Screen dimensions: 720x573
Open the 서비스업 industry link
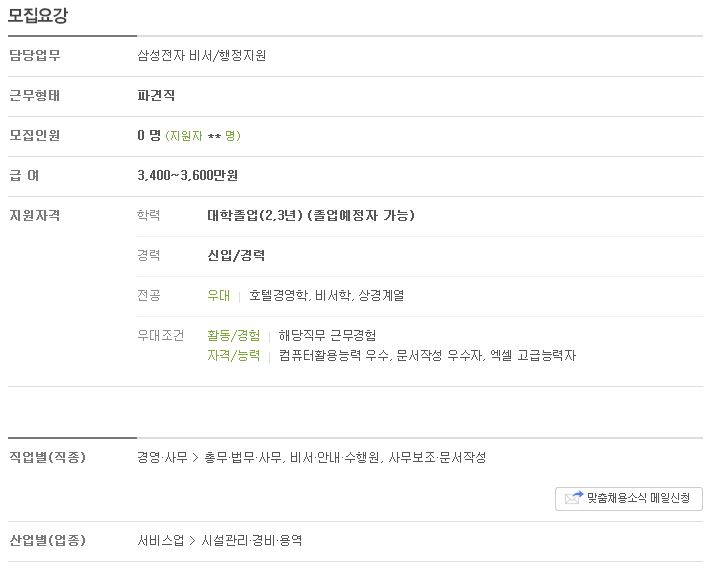[161, 540]
